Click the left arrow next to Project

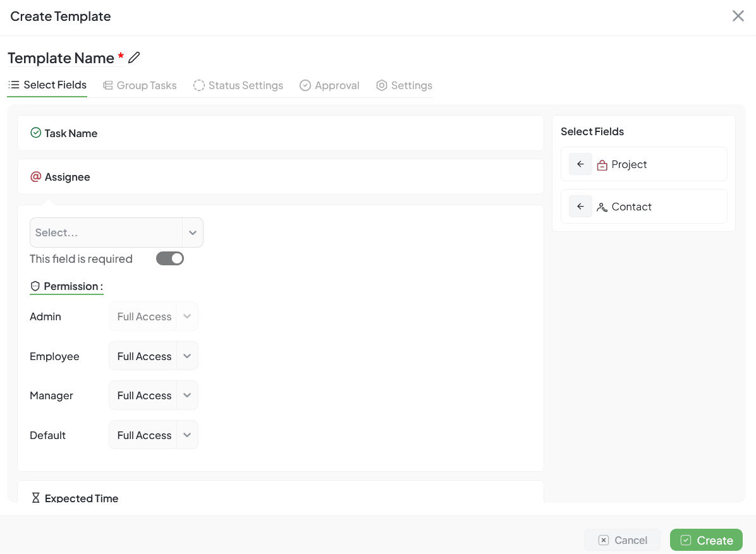580,164
